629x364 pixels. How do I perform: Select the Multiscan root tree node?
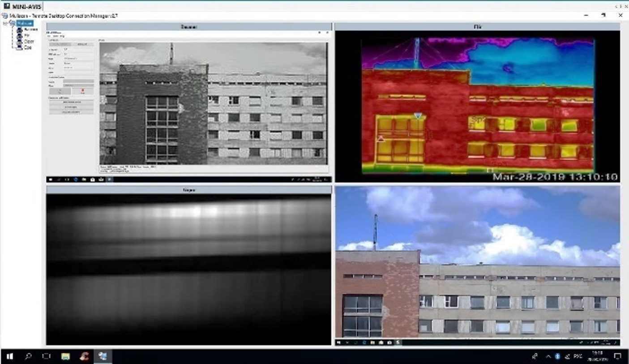pos(25,23)
